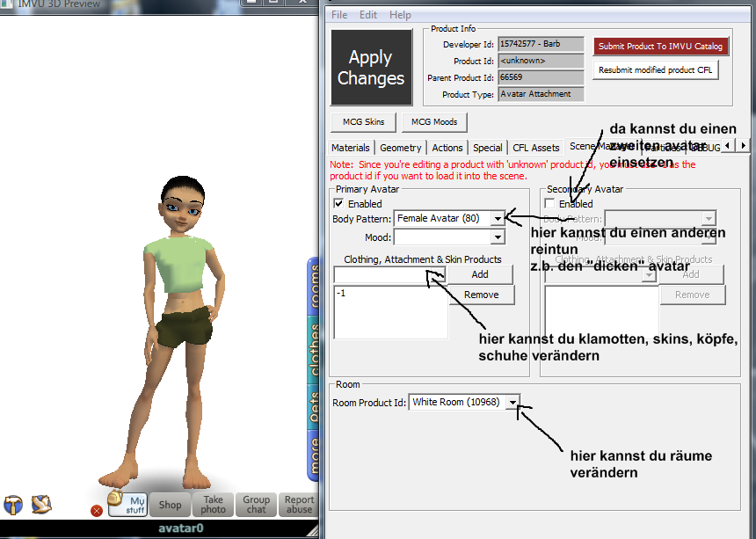Image resolution: width=756 pixels, height=539 pixels.
Task: Open the Edit menu
Action: pyautogui.click(x=367, y=15)
